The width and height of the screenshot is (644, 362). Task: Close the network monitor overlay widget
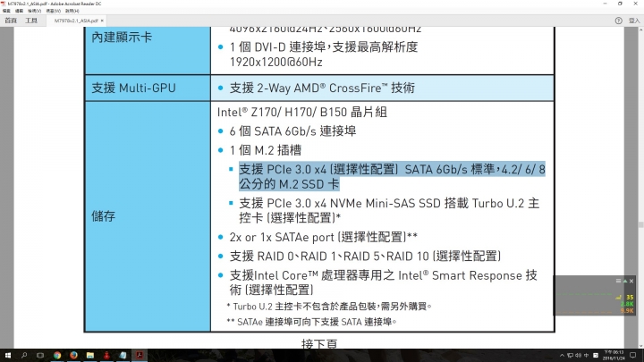click(x=631, y=281)
